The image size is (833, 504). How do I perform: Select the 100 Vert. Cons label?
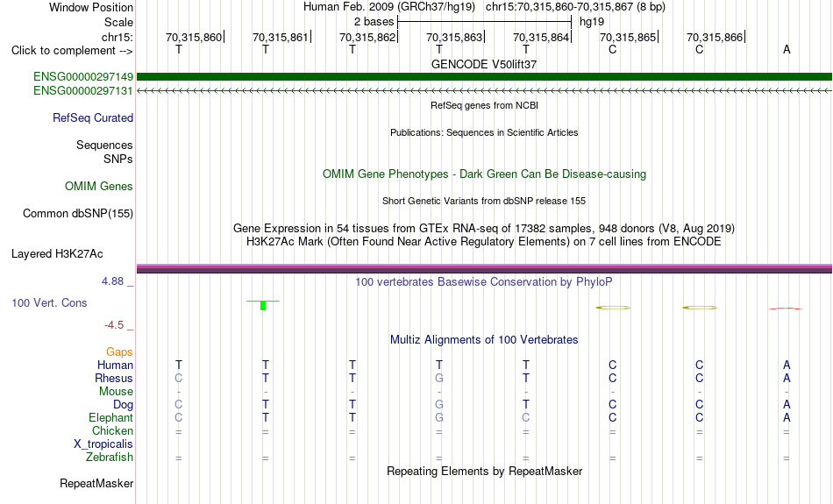pos(49,302)
